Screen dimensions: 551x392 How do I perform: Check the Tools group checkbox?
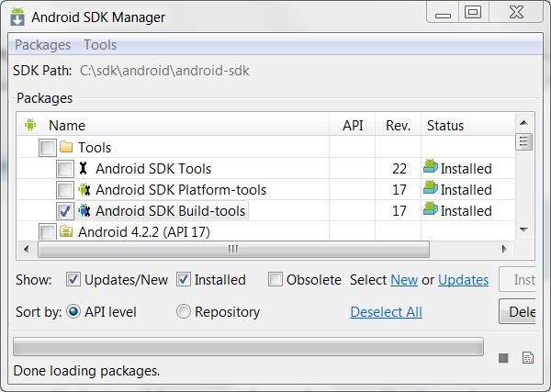pos(47,148)
